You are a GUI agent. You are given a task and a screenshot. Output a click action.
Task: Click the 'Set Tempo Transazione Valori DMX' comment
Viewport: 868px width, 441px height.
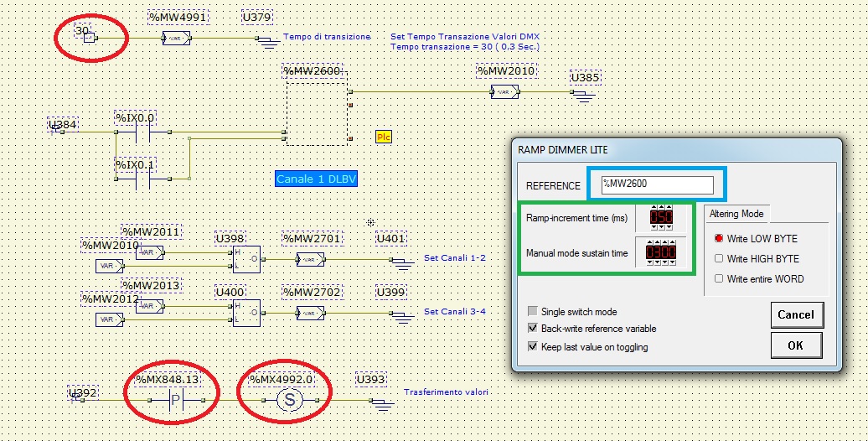[x=464, y=36]
